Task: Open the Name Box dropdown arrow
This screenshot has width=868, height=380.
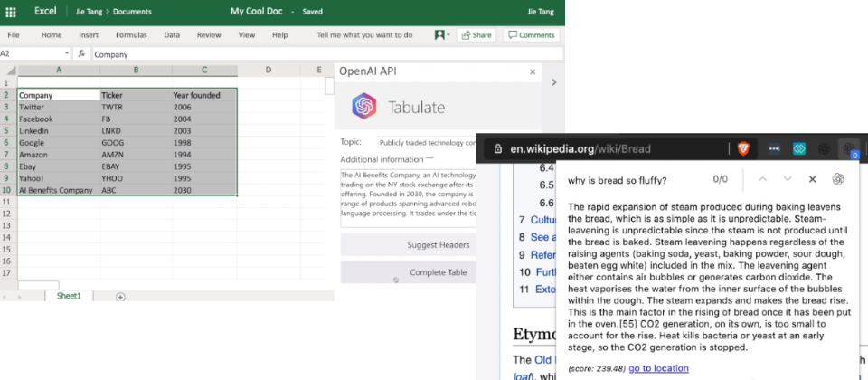Action: pyautogui.click(x=67, y=53)
